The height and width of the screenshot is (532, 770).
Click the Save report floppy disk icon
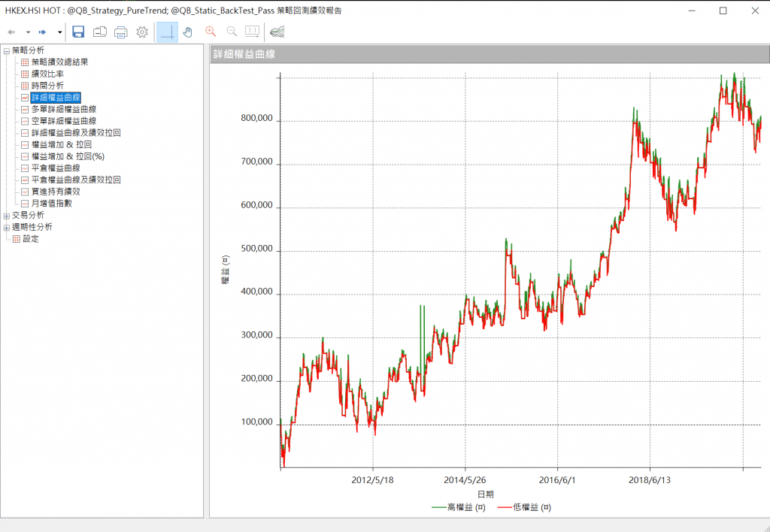[78, 32]
